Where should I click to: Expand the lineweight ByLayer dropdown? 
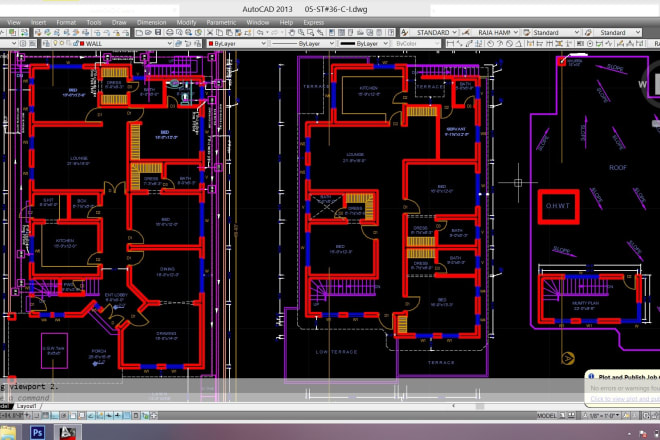(386, 43)
